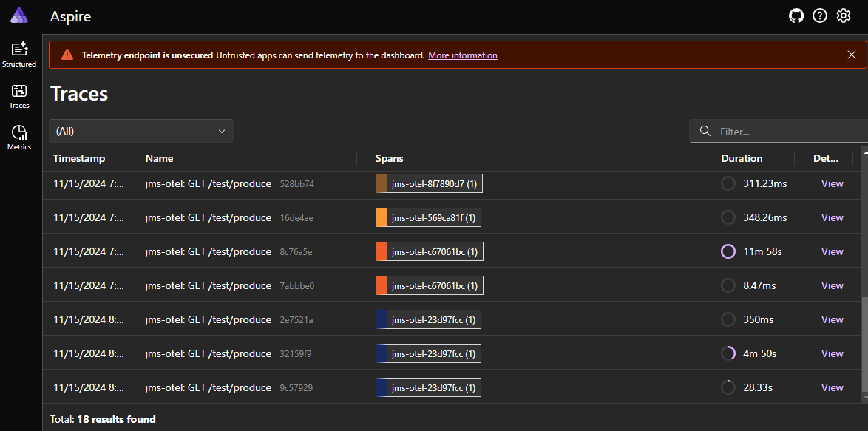868x431 pixels.
Task: Click span badge jms-otel-569ca81f (1)
Action: (x=428, y=217)
